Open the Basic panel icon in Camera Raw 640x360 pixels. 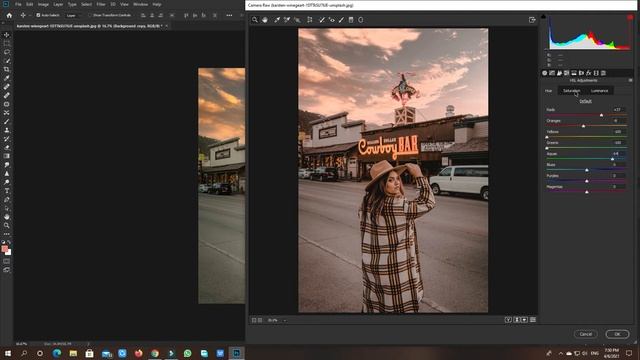coord(544,73)
